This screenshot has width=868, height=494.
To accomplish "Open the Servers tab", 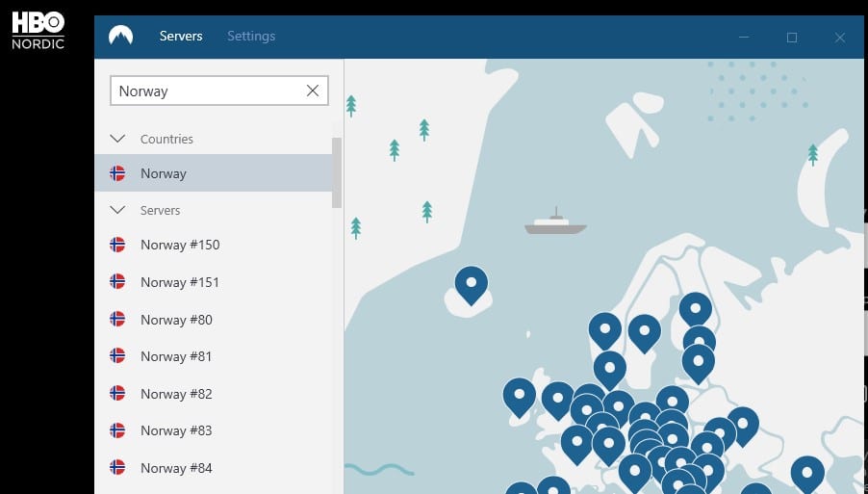I will [x=181, y=36].
